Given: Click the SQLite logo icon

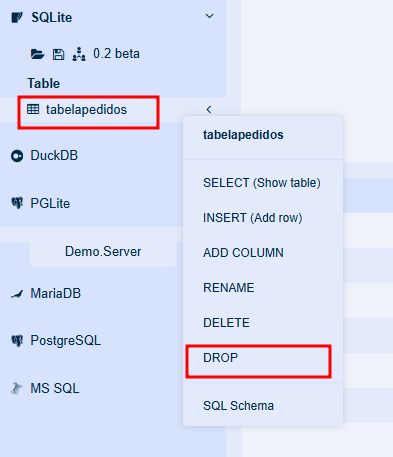Looking at the screenshot, I should pyautogui.click(x=17, y=17).
